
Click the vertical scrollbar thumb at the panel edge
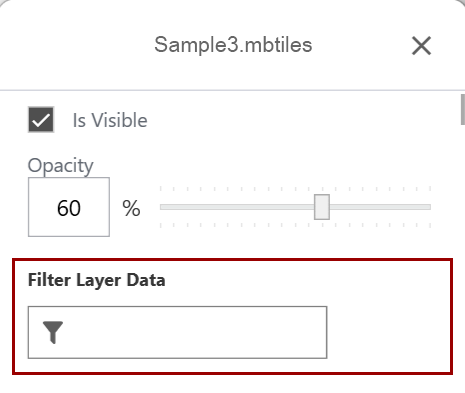pyautogui.click(x=463, y=109)
